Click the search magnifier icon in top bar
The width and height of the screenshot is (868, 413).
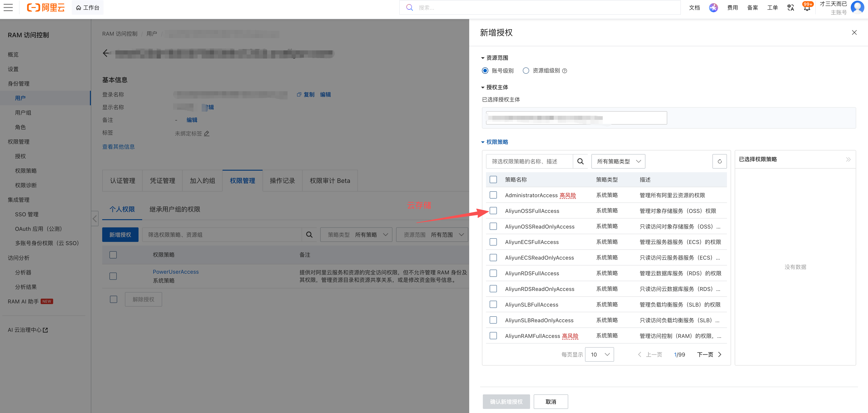(x=409, y=7)
